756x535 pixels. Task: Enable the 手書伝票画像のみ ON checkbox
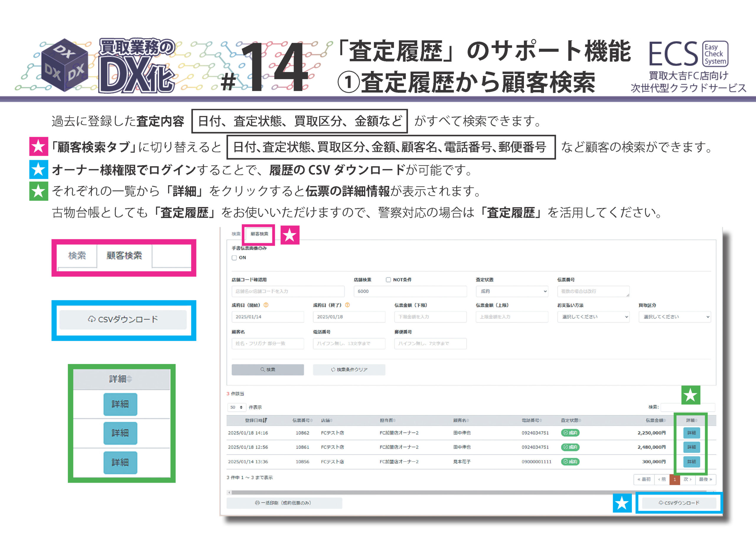234,258
